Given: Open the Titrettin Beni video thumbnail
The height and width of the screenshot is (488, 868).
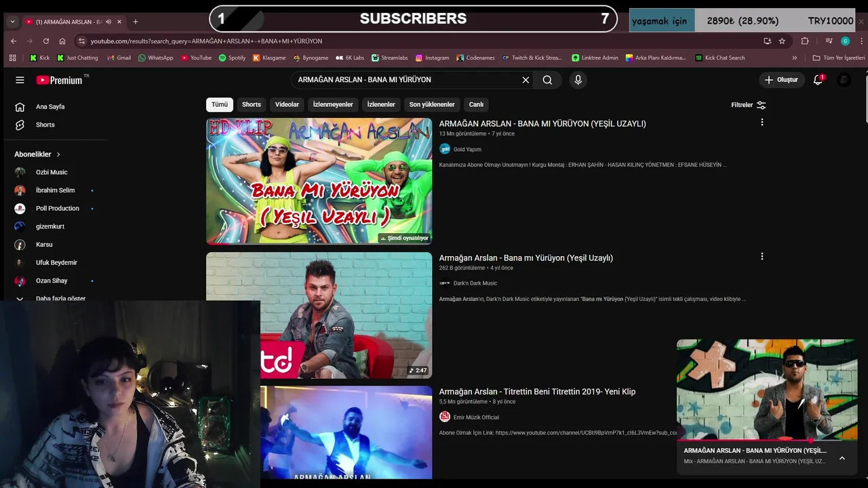Looking at the screenshot, I should [x=347, y=432].
